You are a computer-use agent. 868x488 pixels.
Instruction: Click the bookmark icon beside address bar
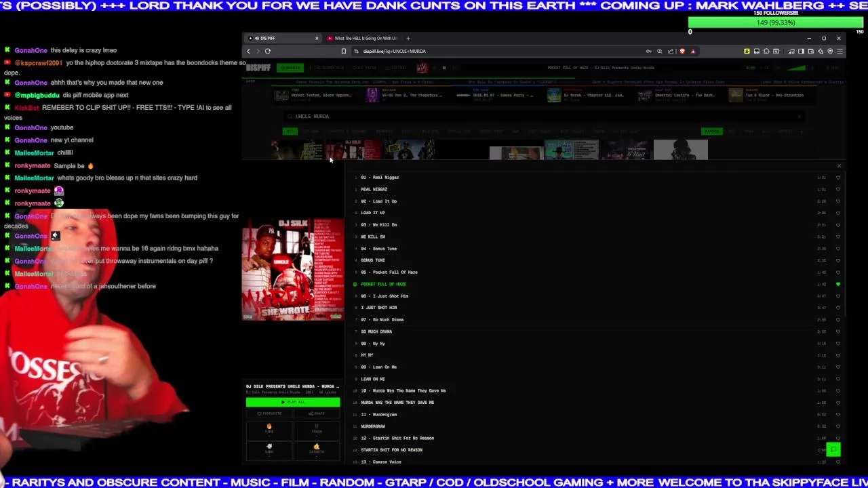pos(343,52)
